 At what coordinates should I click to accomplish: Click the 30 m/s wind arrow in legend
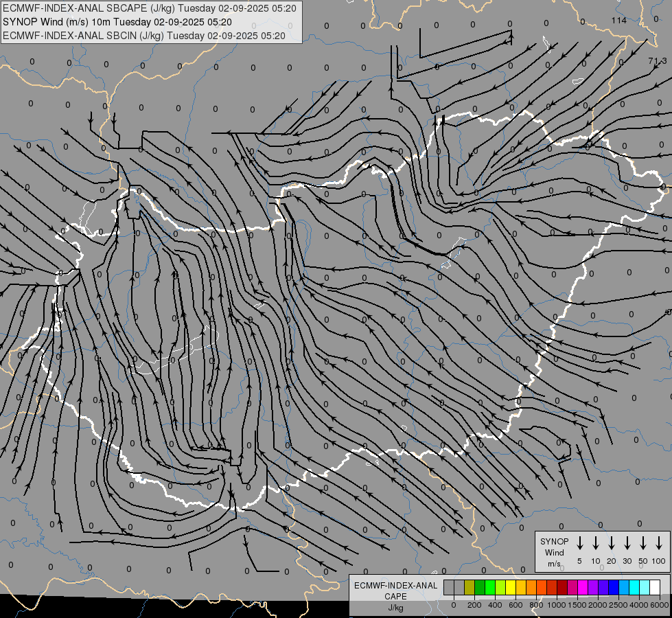point(627,543)
